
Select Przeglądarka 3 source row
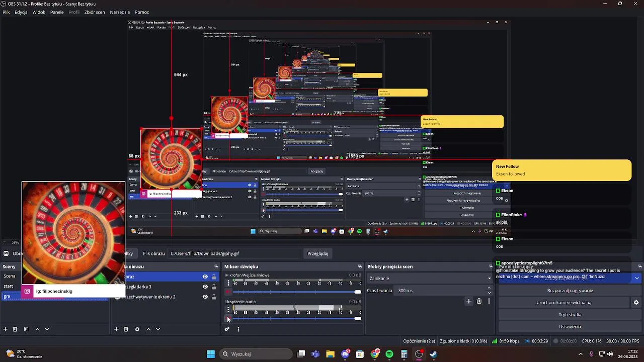point(166,287)
